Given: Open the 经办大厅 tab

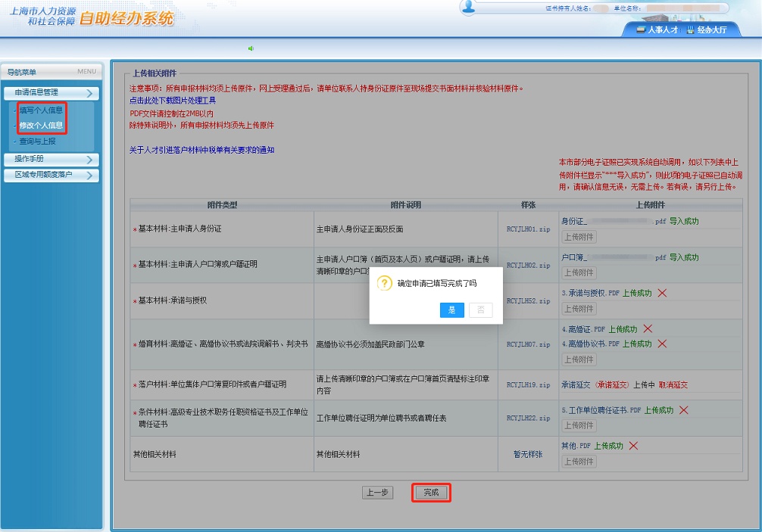Looking at the screenshot, I should click(x=706, y=30).
